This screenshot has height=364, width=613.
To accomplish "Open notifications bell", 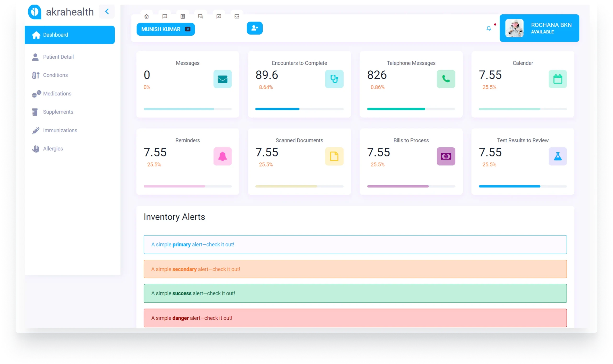I will pyautogui.click(x=489, y=28).
